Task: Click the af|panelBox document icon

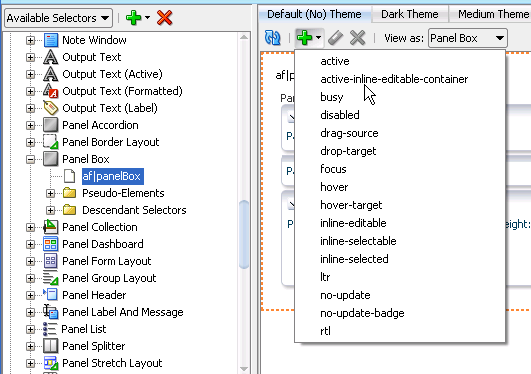Action: 70,176
